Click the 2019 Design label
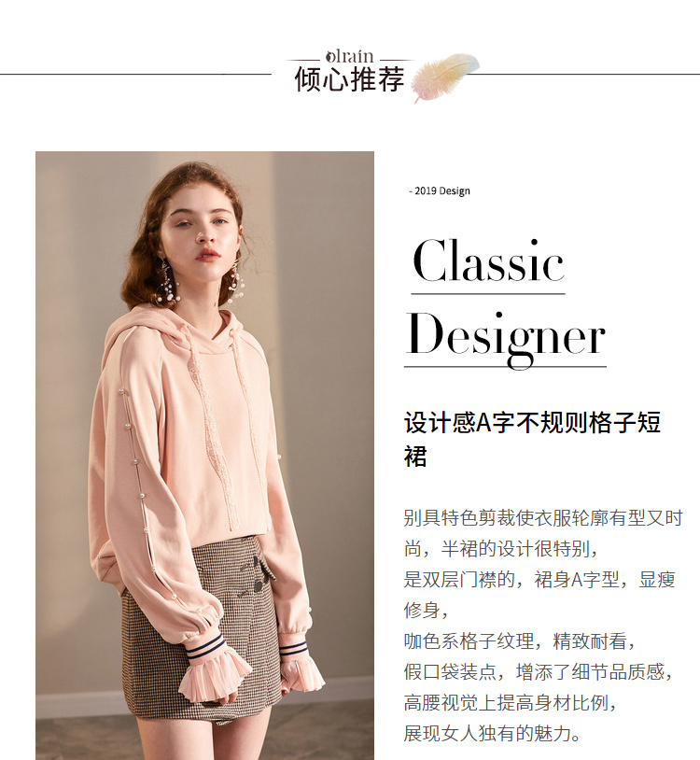 [x=440, y=191]
